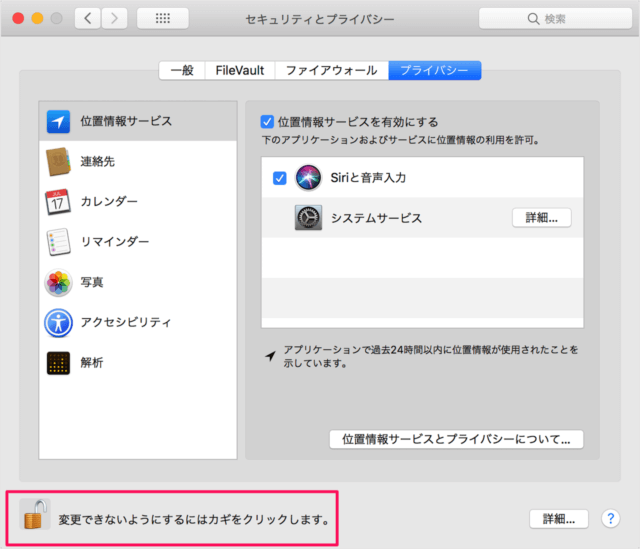Screen dimensions: 640x549
Task: Select 位置情報サービス row text in sidebar
Action: [126, 121]
